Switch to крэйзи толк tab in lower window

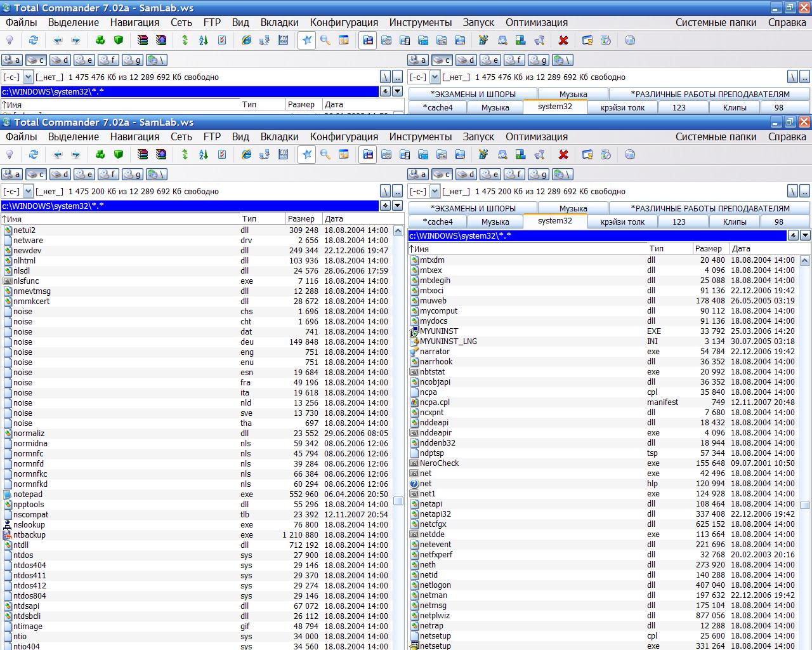(x=622, y=222)
